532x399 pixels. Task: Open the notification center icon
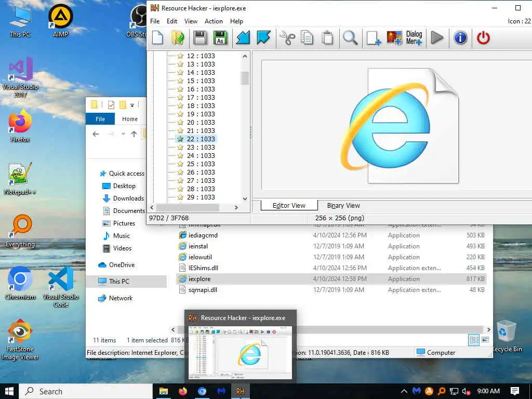[515, 391]
